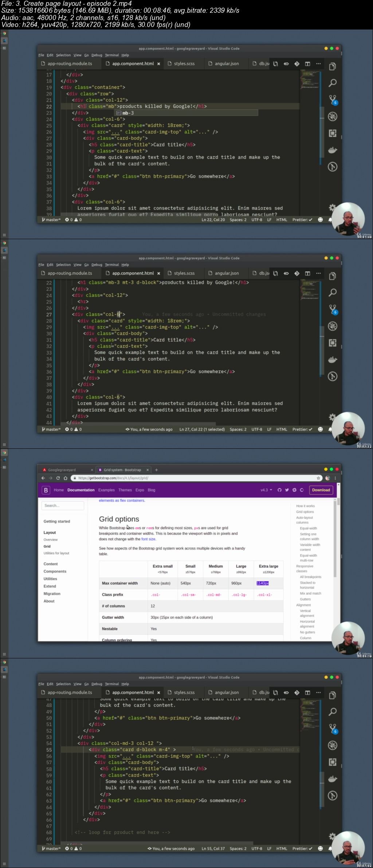Open the Chrome home page icon
This screenshot has width=373, height=868.
(x=66, y=478)
